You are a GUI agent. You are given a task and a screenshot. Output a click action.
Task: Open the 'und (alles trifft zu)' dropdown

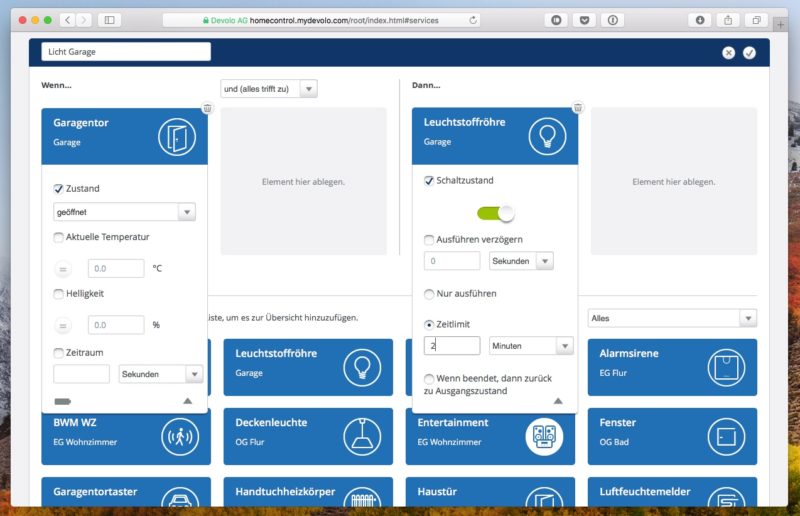point(268,89)
